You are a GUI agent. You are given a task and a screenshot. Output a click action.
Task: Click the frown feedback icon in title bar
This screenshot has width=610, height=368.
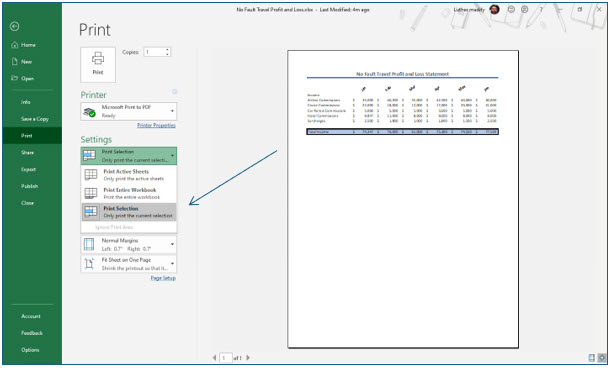pyautogui.click(x=524, y=9)
